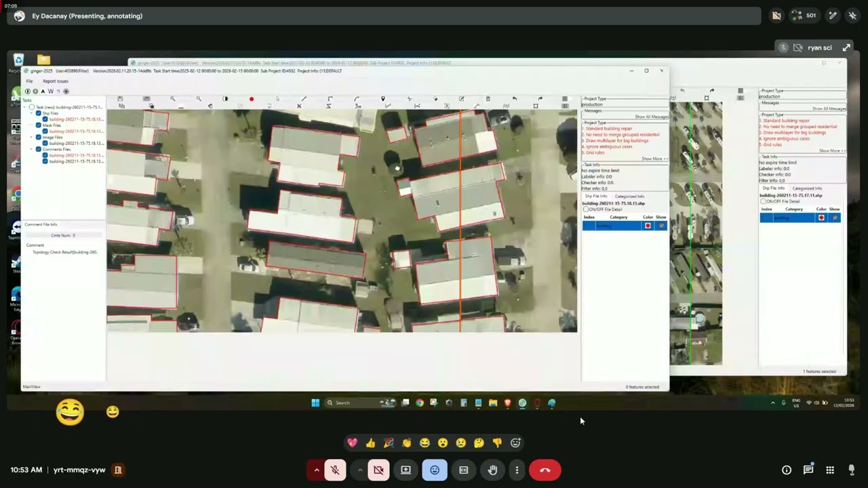Switch to Categorized Info tab in back window
The height and width of the screenshot is (488, 868).
[807, 188]
